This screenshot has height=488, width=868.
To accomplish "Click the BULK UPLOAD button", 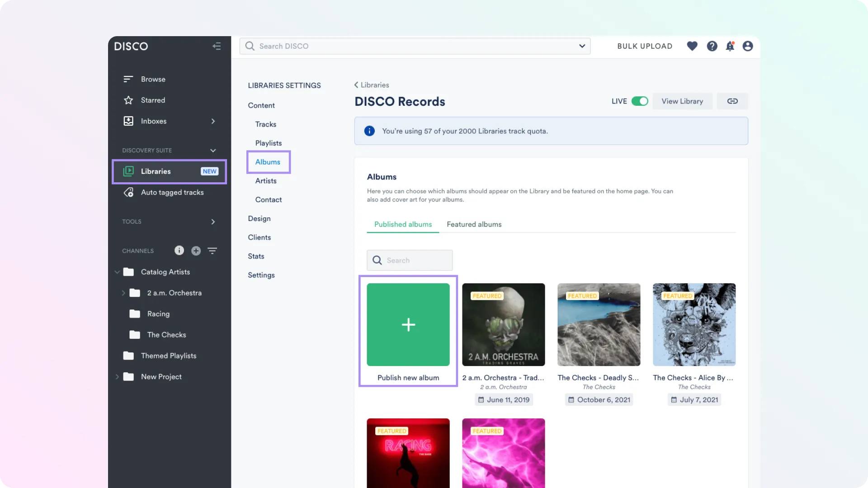I will coord(645,46).
